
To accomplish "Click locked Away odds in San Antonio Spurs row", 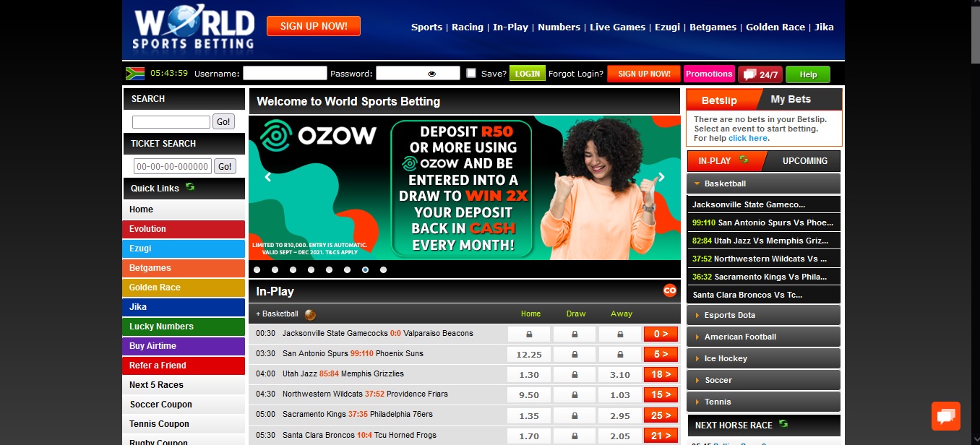I will pos(620,355).
